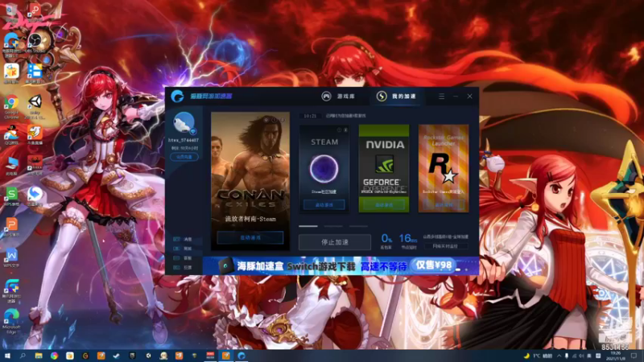Open the QQ penguin game desktop icon
The width and height of the screenshot is (644, 362).
click(11, 134)
